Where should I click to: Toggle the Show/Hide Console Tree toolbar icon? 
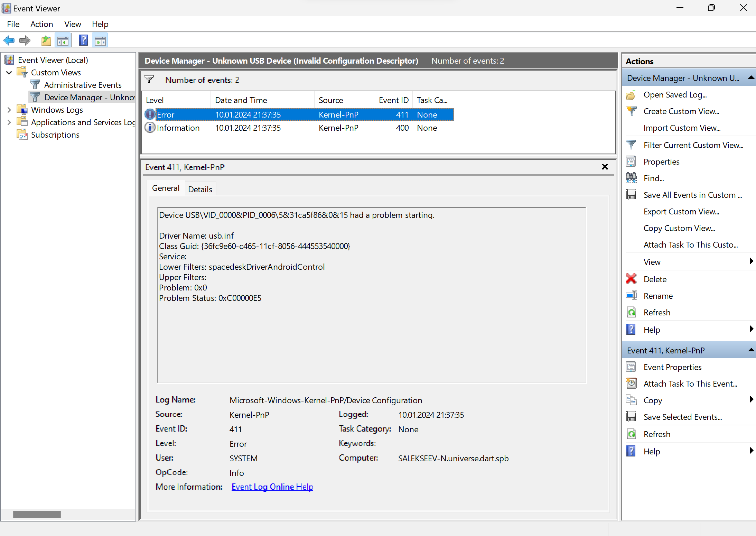coord(63,40)
